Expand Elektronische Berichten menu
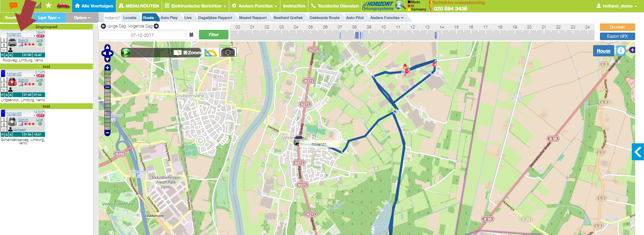This screenshot has height=235, width=644. tap(195, 6)
